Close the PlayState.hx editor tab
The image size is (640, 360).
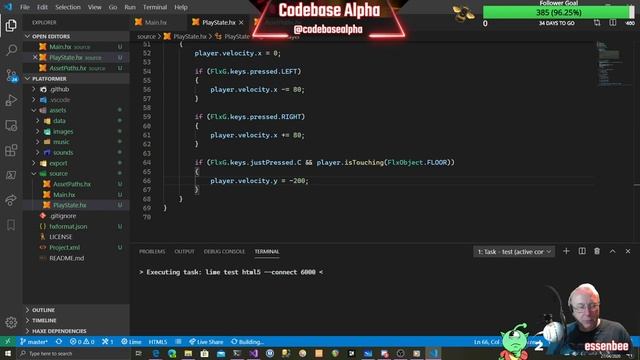pyautogui.click(x=241, y=22)
